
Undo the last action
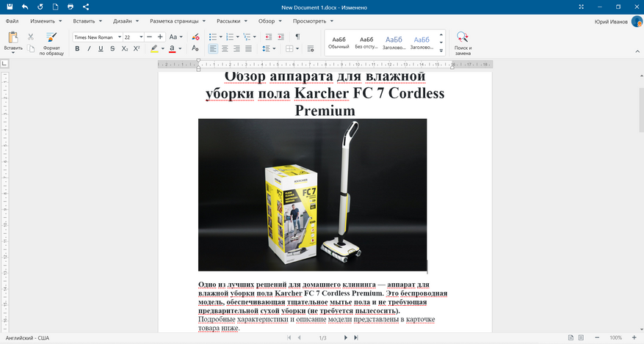tap(25, 7)
